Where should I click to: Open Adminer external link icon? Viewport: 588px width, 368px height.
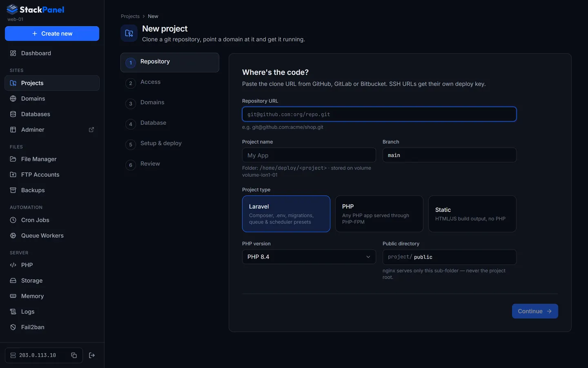[x=91, y=130]
